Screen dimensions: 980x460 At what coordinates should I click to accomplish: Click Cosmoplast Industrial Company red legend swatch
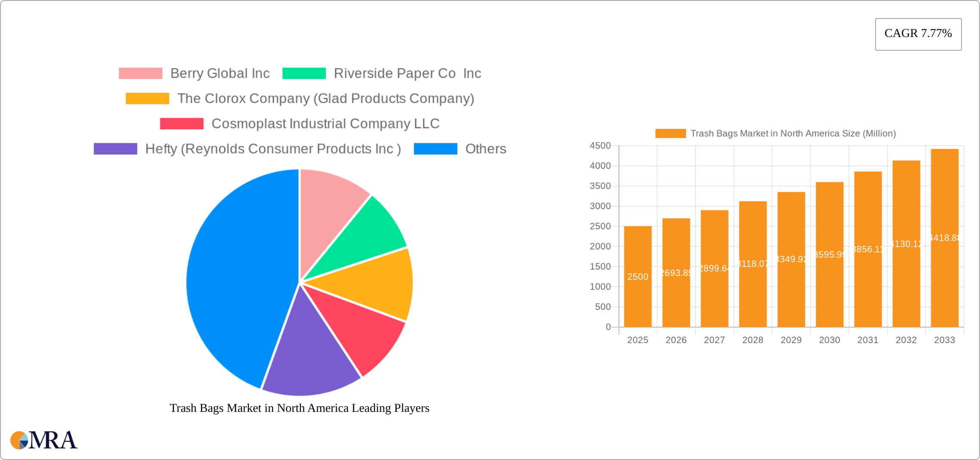coord(182,124)
